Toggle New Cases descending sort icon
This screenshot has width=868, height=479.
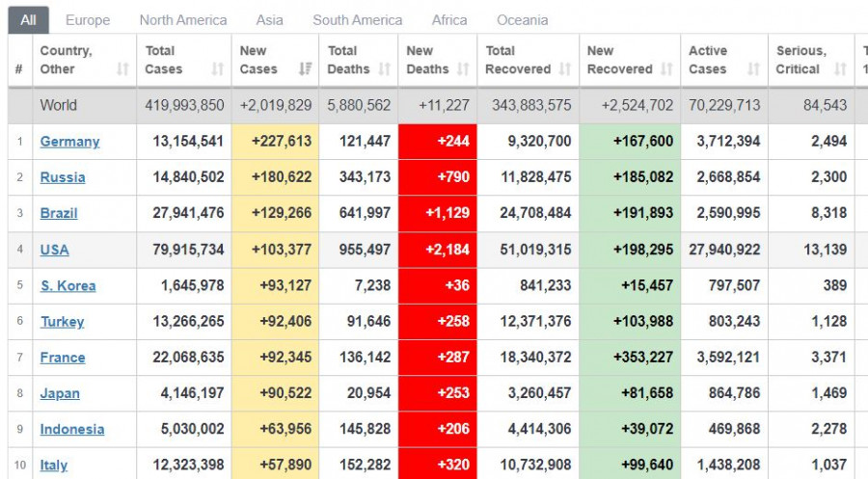[305, 69]
